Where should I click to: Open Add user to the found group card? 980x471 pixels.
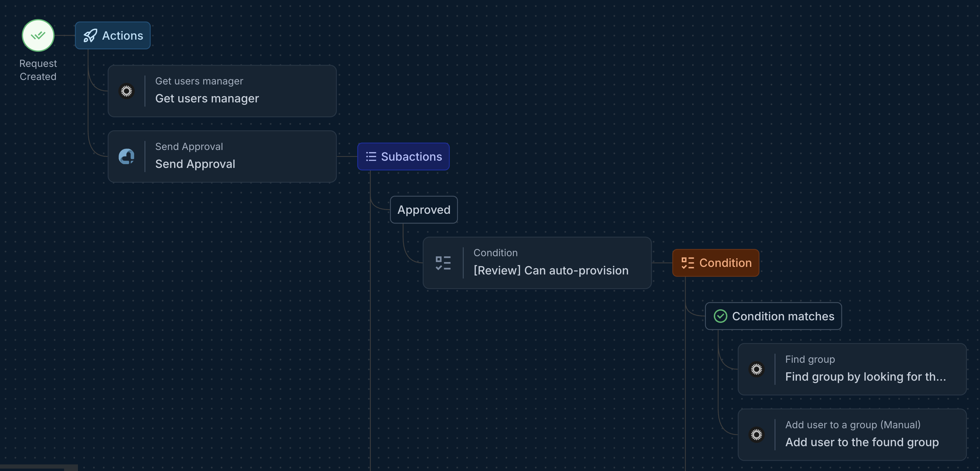coord(852,434)
